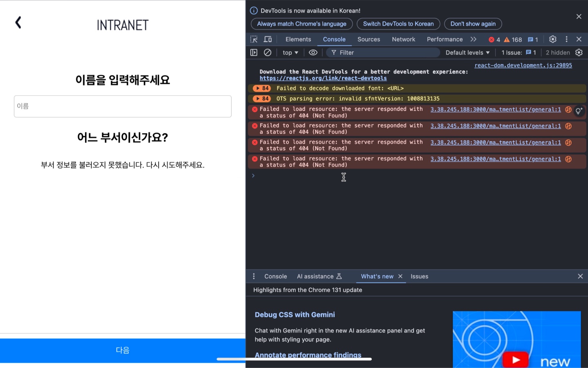This screenshot has width=588, height=368.
Task: Clear the console with the ban icon
Action: coord(267,52)
